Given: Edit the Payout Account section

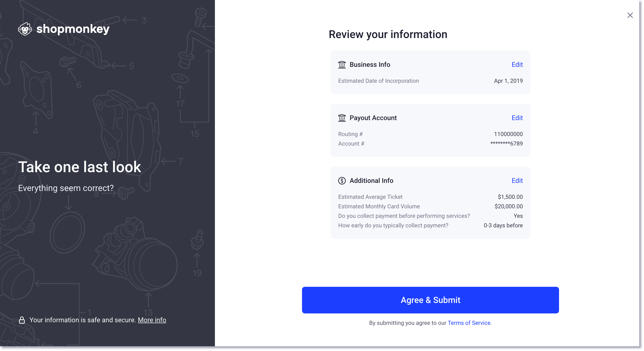Looking at the screenshot, I should pyautogui.click(x=517, y=118).
